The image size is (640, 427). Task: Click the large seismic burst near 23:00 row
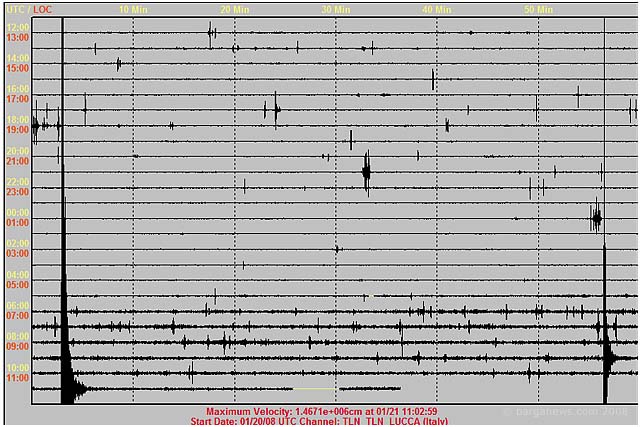[366, 172]
